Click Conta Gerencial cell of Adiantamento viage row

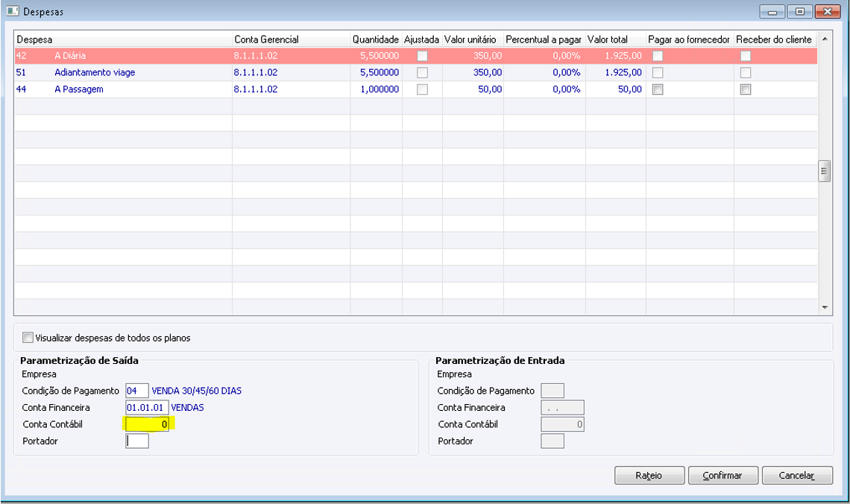click(x=291, y=72)
